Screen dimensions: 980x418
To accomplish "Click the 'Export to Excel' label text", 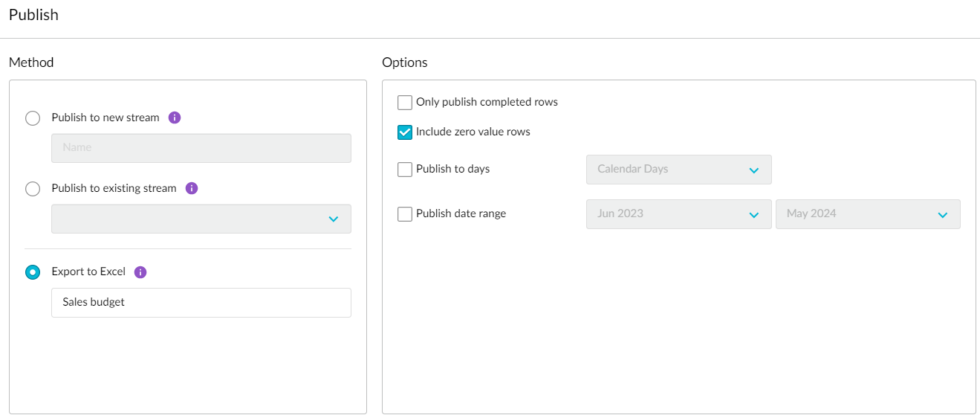I will (88, 271).
